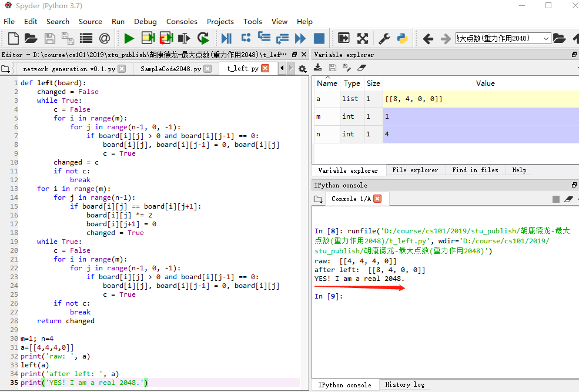
Task: Click the Save data as icon in Variable explorer
Action: [x=347, y=68]
